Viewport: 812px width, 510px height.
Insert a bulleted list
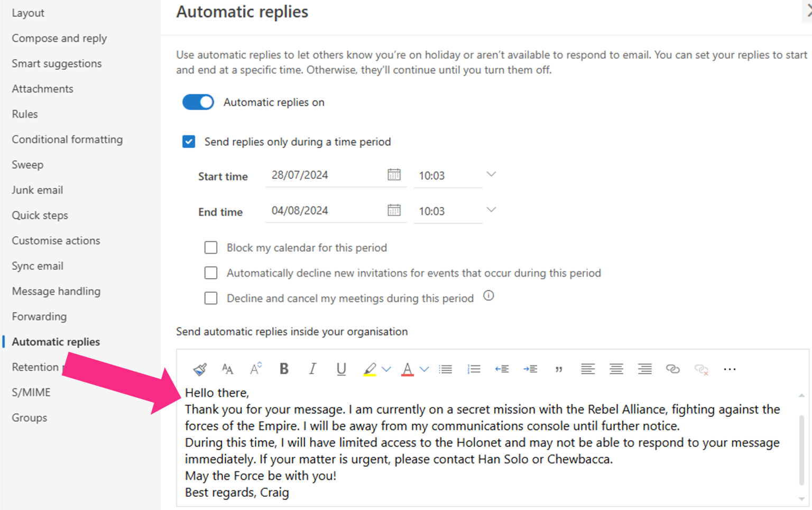coord(446,369)
